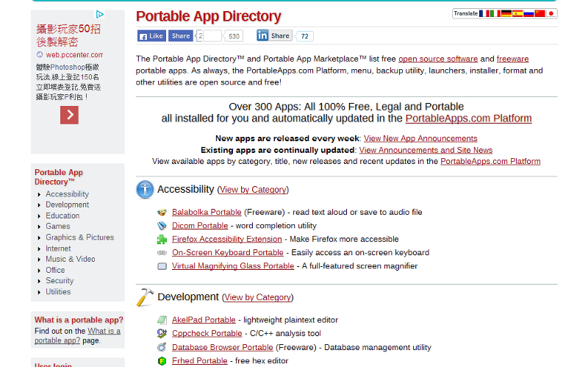Screen dimensions: 588x367
Task: Share the page on LinkedIn
Action: pyautogui.click(x=273, y=35)
